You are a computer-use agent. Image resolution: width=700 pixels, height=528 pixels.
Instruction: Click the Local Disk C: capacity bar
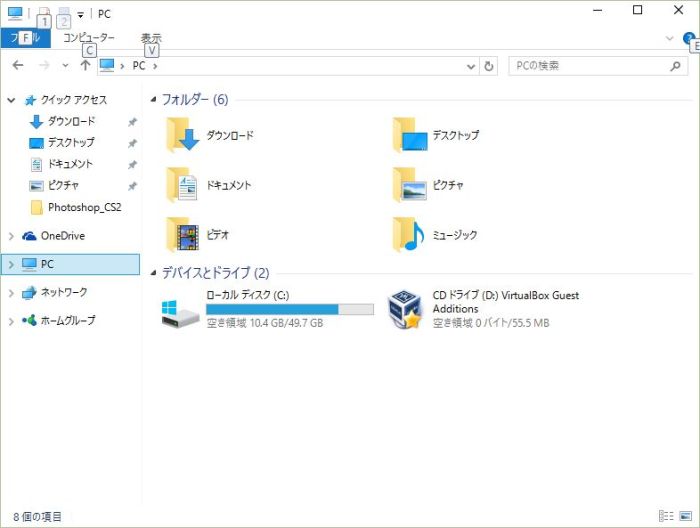[289, 310]
